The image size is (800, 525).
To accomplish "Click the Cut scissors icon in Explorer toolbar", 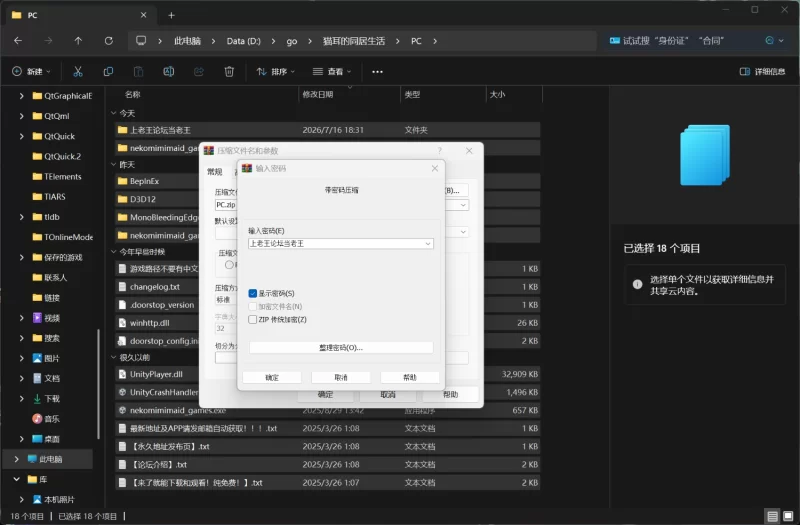I will coord(78,71).
